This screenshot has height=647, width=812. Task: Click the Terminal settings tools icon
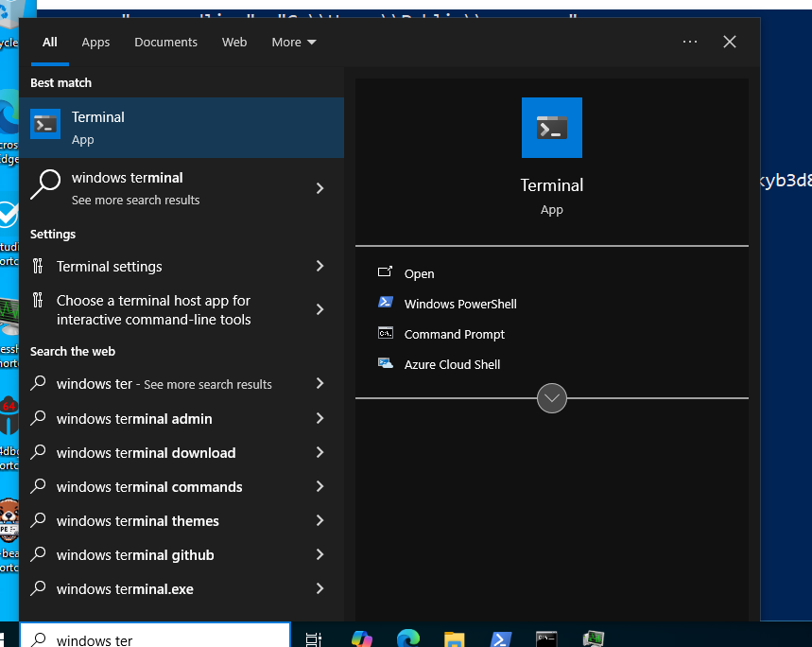[x=38, y=266]
